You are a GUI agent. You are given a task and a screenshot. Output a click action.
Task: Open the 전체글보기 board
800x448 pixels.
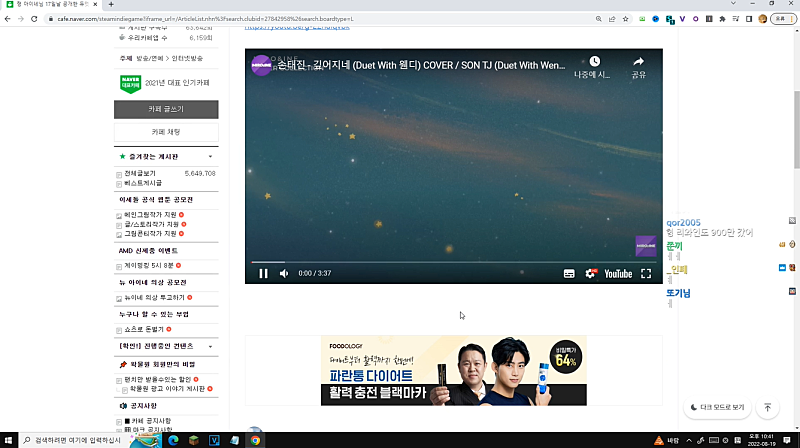click(x=140, y=174)
